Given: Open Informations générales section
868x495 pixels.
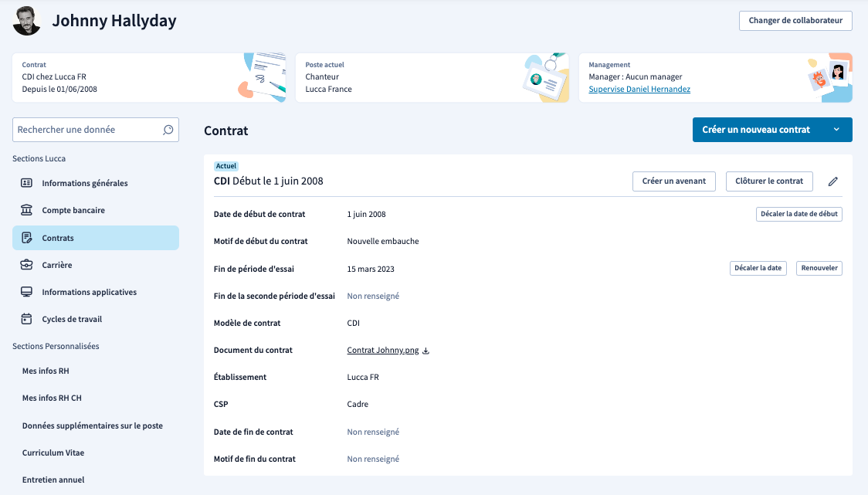Looking at the screenshot, I should 96,183.
